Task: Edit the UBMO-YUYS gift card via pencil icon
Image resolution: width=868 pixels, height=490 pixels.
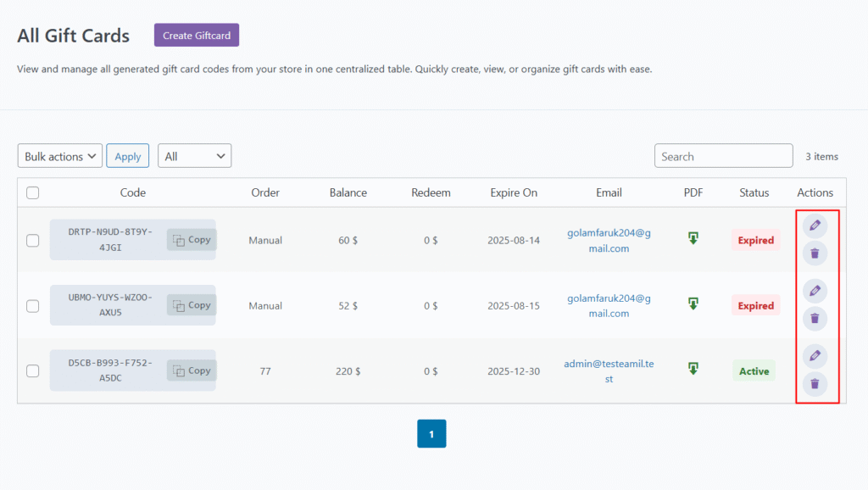Action: [815, 291]
